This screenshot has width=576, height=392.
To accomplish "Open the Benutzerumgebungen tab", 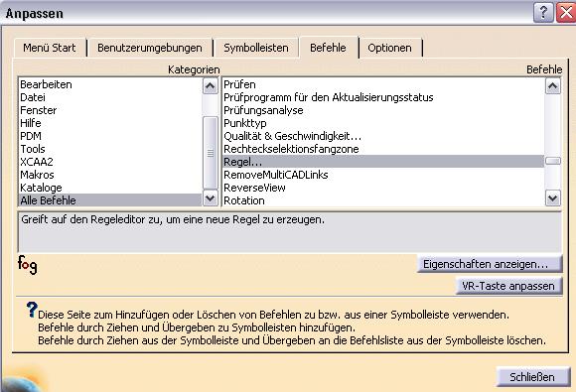I will pos(150,48).
